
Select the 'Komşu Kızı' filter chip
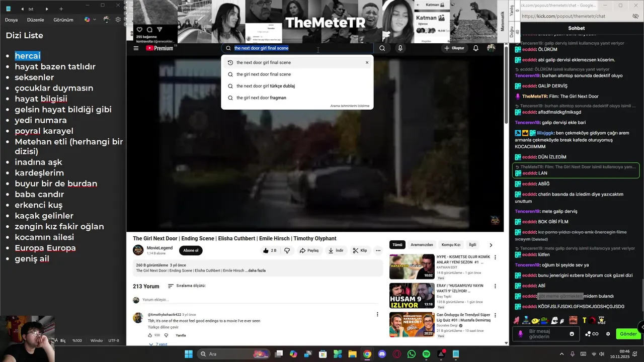click(451, 245)
